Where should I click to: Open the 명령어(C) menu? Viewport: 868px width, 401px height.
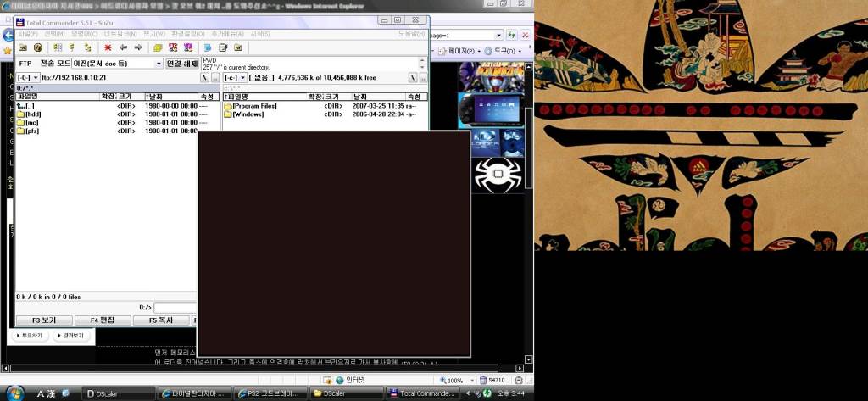pyautogui.click(x=84, y=34)
